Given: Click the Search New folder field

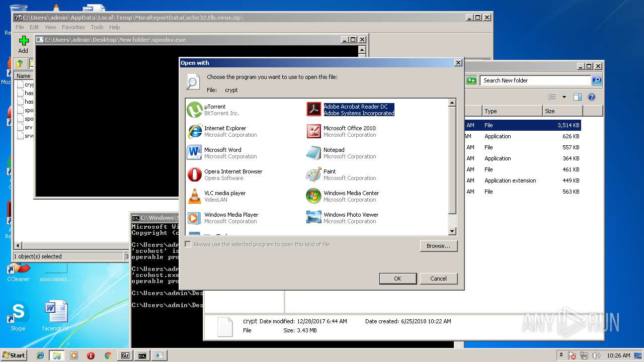Looking at the screenshot, I should (535, 80).
